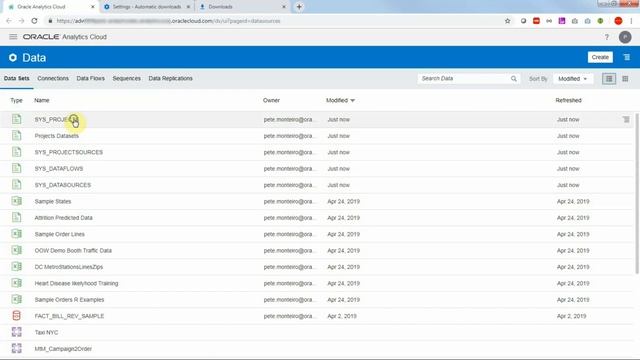Select the Data Sets tab
Viewport: 640px width, 360px height.
tap(16, 78)
